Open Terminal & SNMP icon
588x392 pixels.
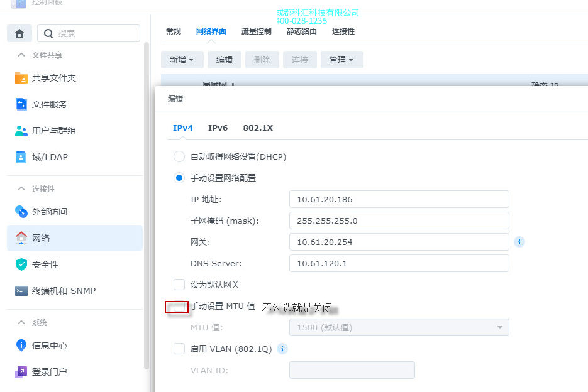(21, 291)
